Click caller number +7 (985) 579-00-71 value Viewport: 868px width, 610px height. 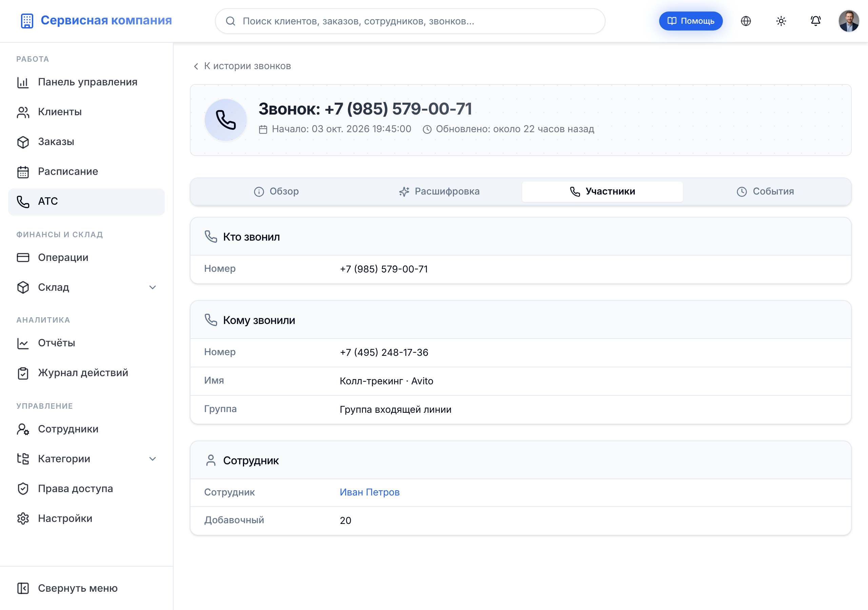384,269
